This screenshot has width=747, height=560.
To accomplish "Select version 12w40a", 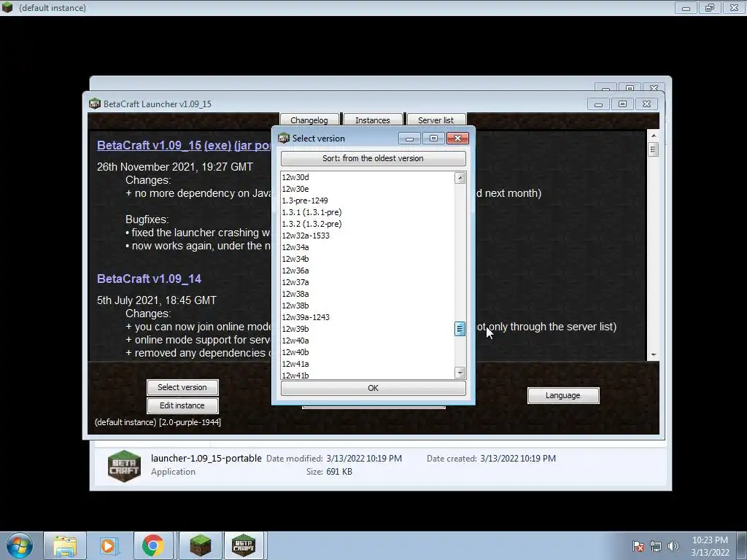I will (368, 341).
